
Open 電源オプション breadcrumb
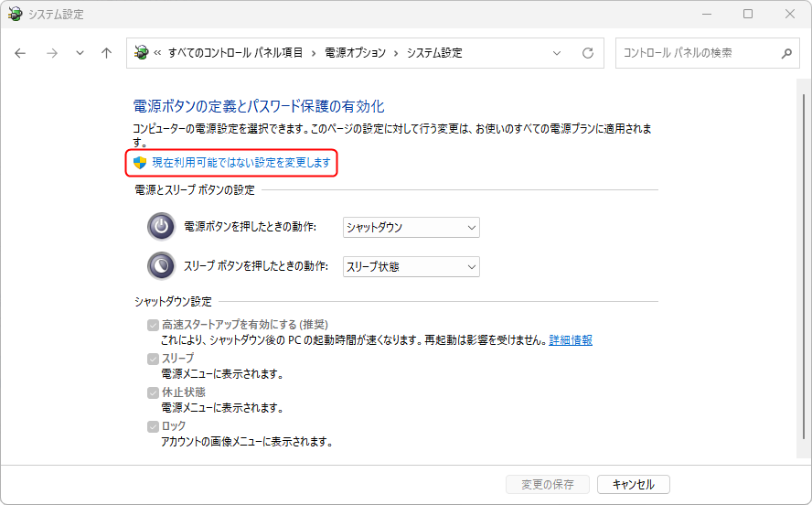(x=355, y=53)
